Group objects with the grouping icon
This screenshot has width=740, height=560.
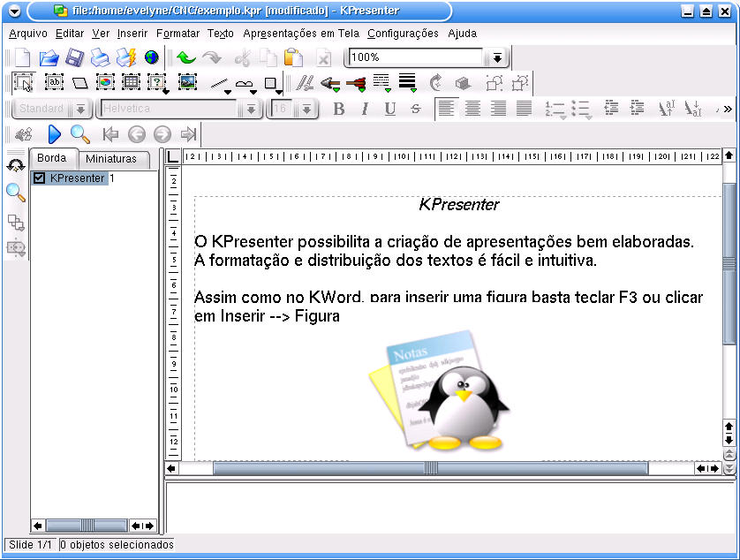point(495,83)
